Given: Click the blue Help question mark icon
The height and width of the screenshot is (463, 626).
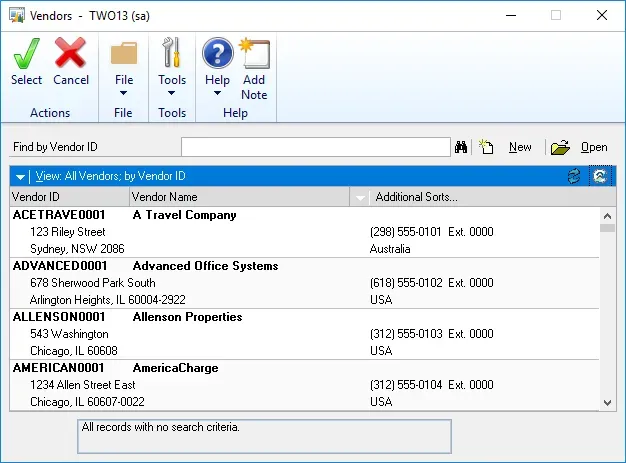Looking at the screenshot, I should (x=217, y=53).
